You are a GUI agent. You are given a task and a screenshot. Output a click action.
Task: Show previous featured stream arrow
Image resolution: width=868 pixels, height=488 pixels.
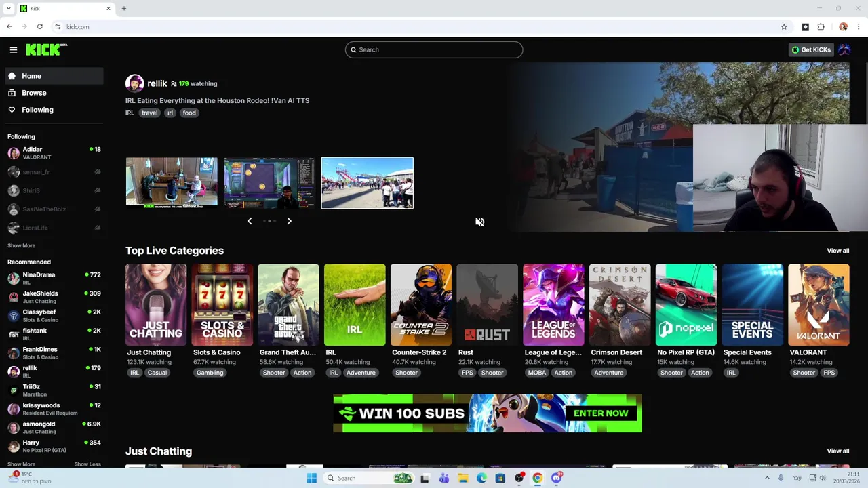[249, 221]
